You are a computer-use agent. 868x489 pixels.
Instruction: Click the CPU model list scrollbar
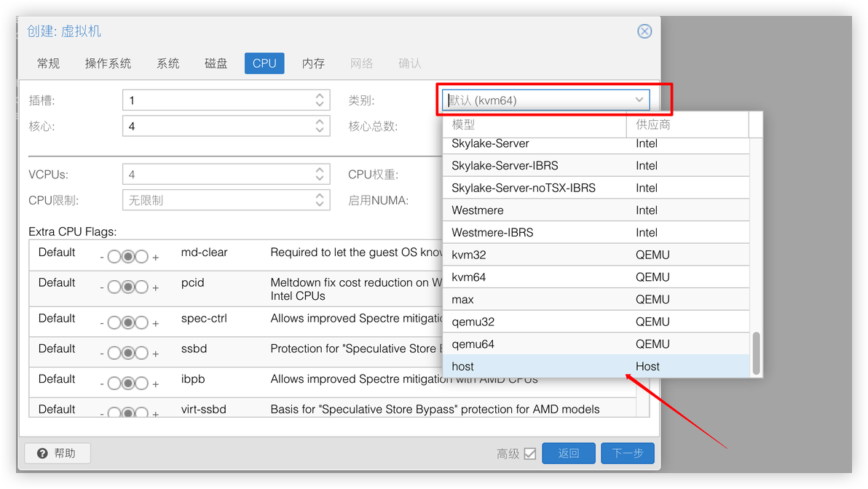click(x=756, y=353)
